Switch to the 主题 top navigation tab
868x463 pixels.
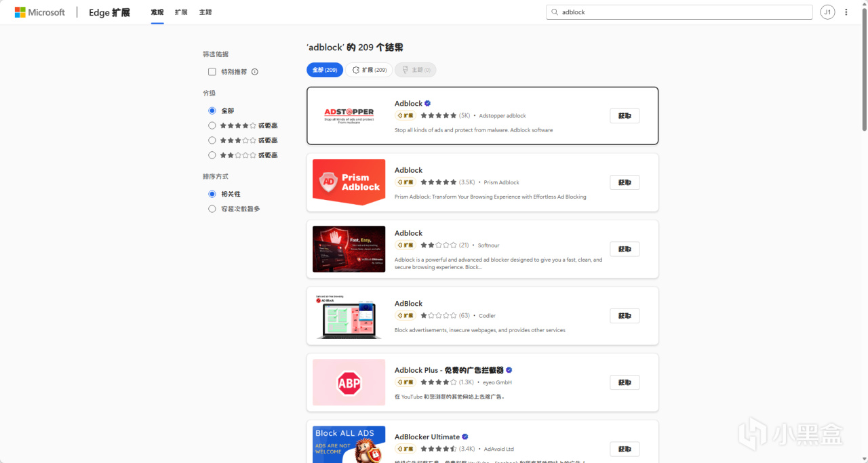click(205, 12)
